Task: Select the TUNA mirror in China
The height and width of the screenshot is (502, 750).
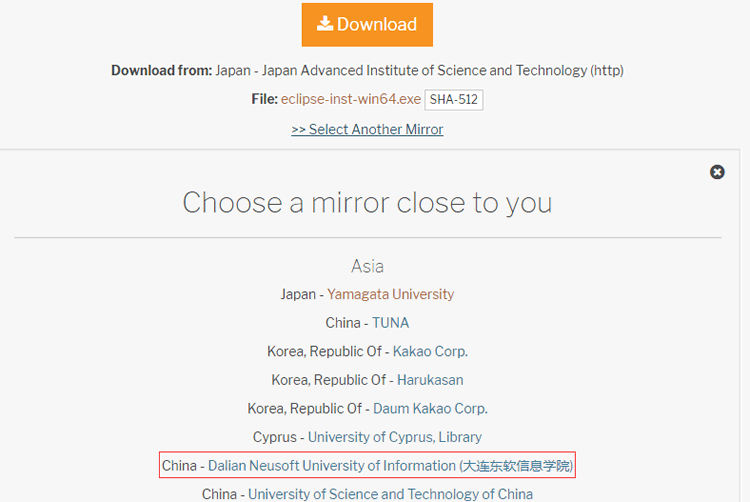Action: coord(390,323)
